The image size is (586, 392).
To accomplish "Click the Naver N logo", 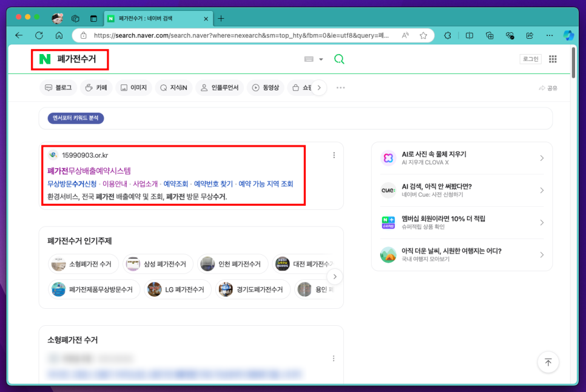I will coord(45,59).
